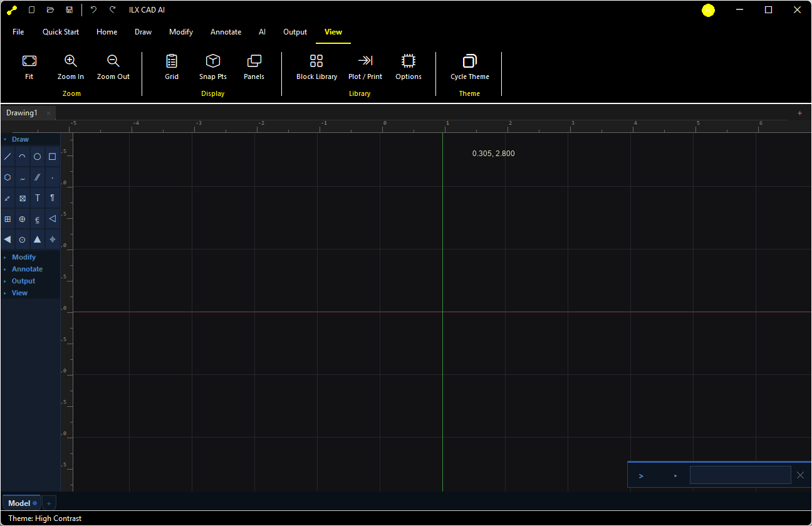Select the single-line Text T tool
The image size is (812, 526).
tap(38, 198)
